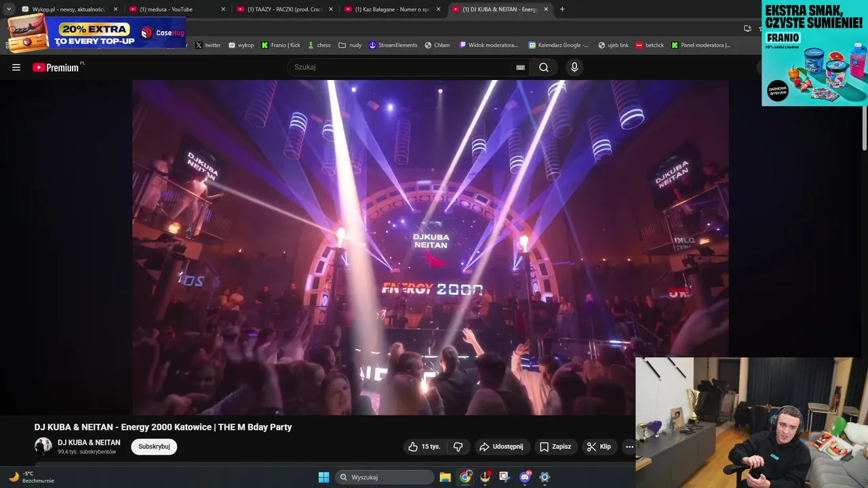868x488 pixels.
Task: Open the twitter bookmark
Action: (208, 45)
